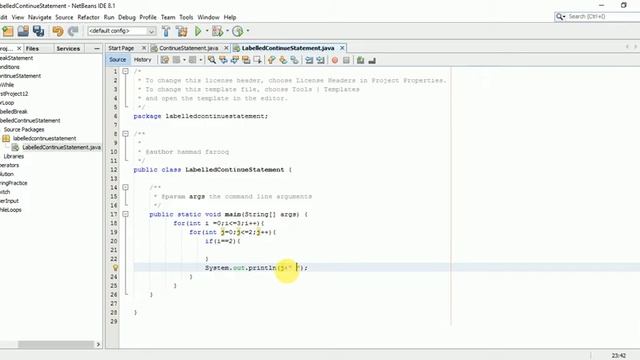Select LabelledContinueStatement.java in project tree
The height and width of the screenshot is (360, 640).
click(61, 147)
